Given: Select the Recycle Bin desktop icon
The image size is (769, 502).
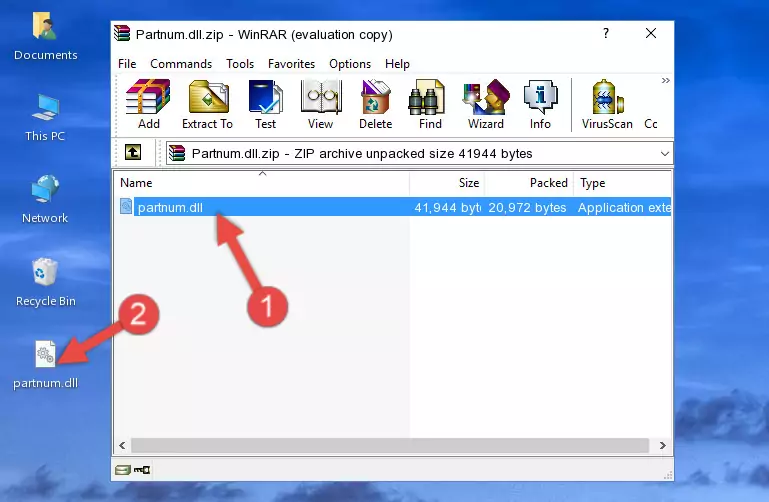Looking at the screenshot, I should [x=46, y=283].
